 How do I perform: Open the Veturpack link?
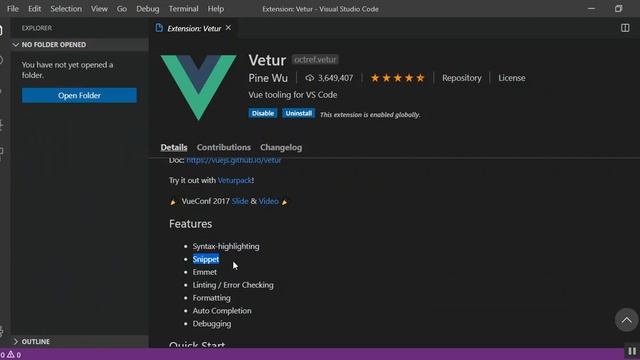(x=235, y=180)
